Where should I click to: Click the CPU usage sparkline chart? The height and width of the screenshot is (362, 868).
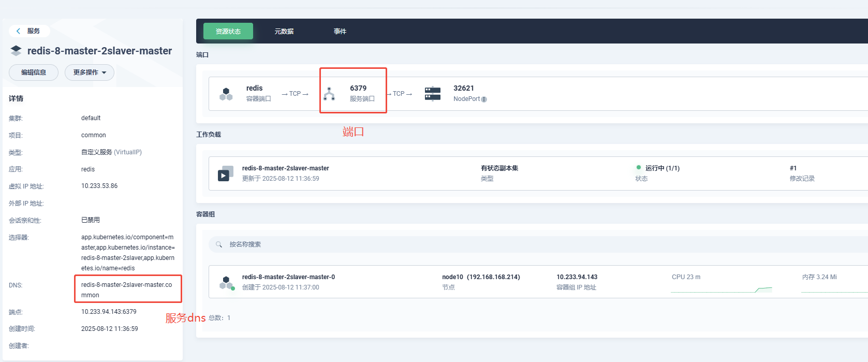click(x=721, y=289)
